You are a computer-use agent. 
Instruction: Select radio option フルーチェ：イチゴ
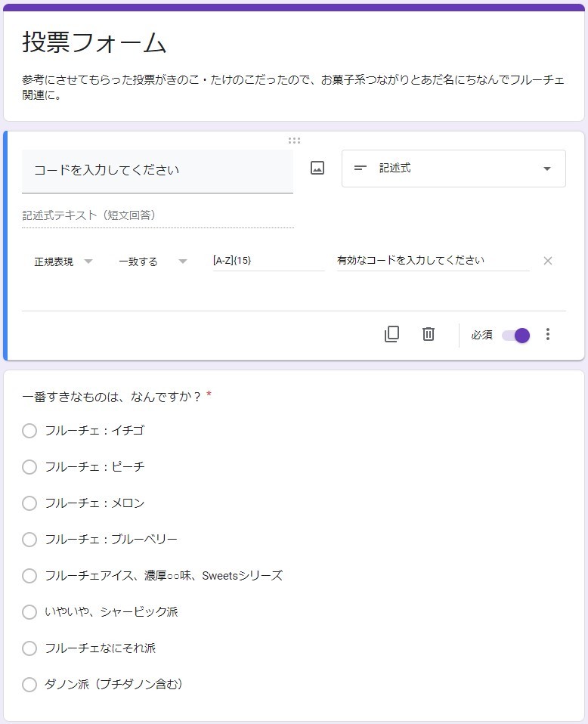[x=29, y=431]
